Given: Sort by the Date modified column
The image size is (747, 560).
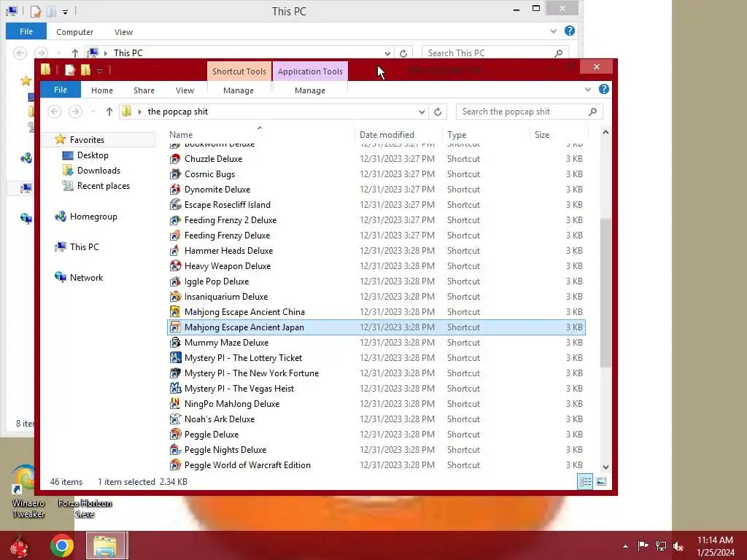Looking at the screenshot, I should point(398,135).
